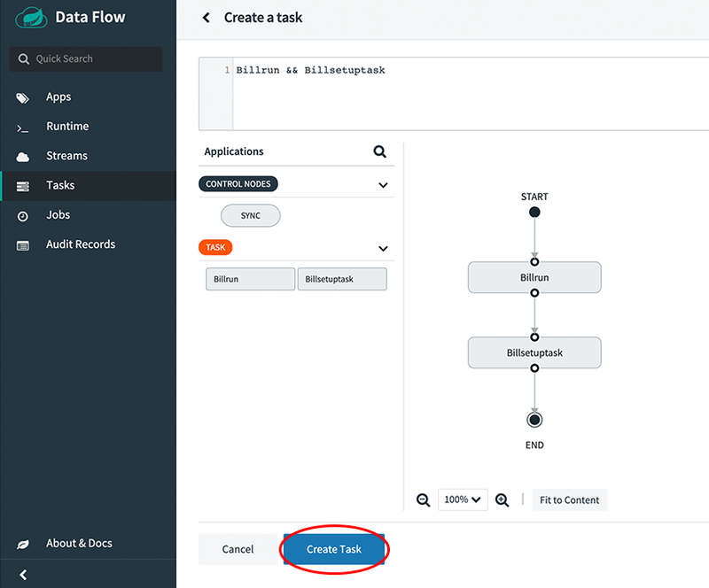Collapse the Control Nodes group
Image resolution: width=709 pixels, height=588 pixels.
[383, 185]
